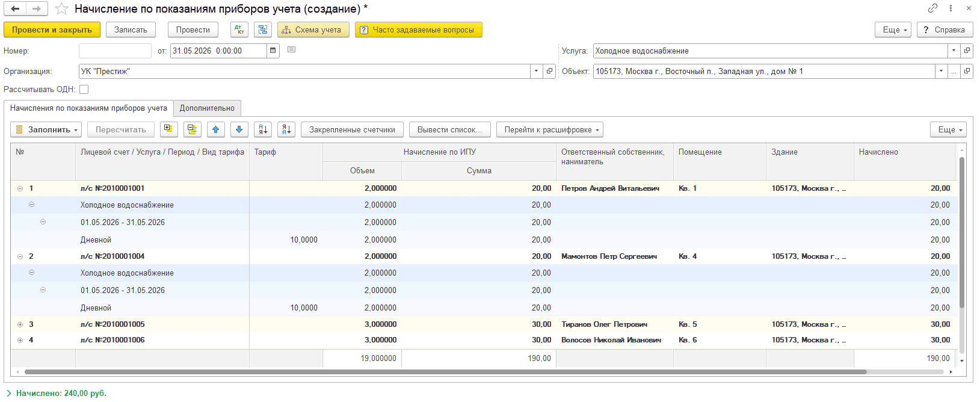The height and width of the screenshot is (402, 980).
Task: Click the horizontal table scrollbar
Action: pyautogui.click(x=445, y=372)
